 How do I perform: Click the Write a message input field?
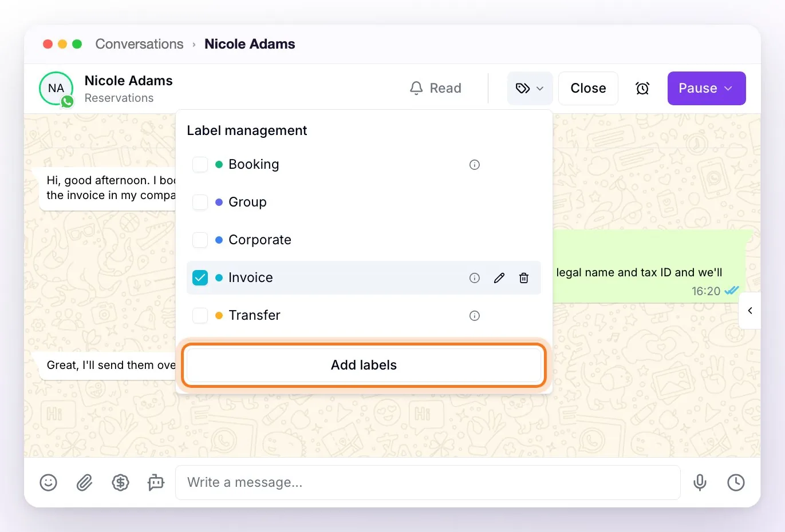(428, 482)
